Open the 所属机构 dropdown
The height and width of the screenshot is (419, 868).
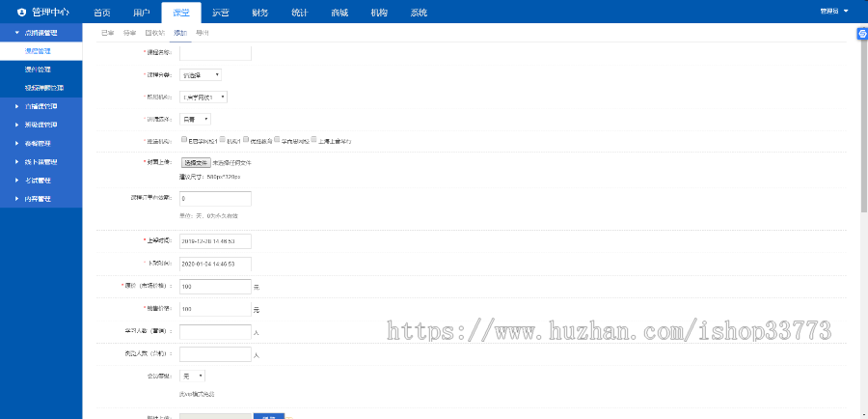[203, 97]
